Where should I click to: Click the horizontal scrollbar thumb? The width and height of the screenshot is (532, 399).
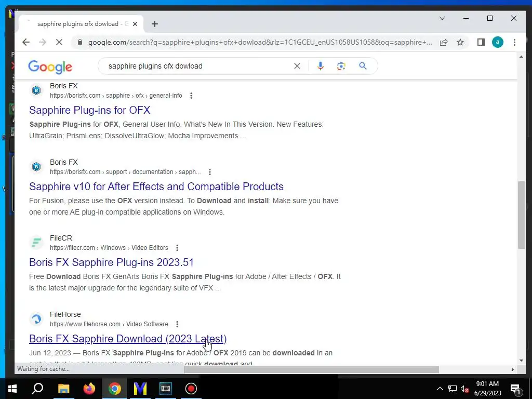[x=311, y=369]
